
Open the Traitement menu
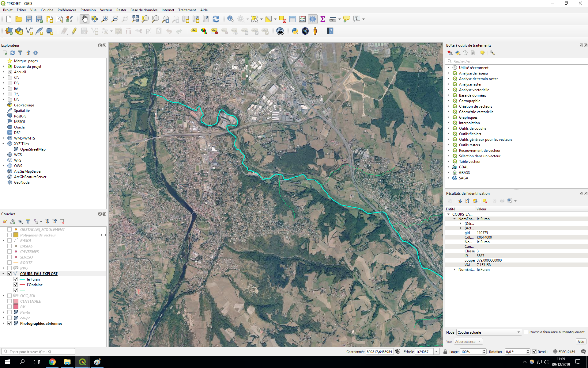(x=187, y=10)
